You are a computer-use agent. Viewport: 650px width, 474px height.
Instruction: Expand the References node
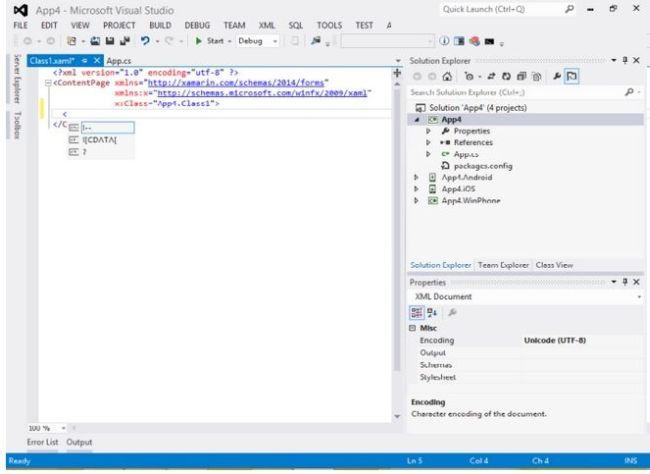[429, 143]
